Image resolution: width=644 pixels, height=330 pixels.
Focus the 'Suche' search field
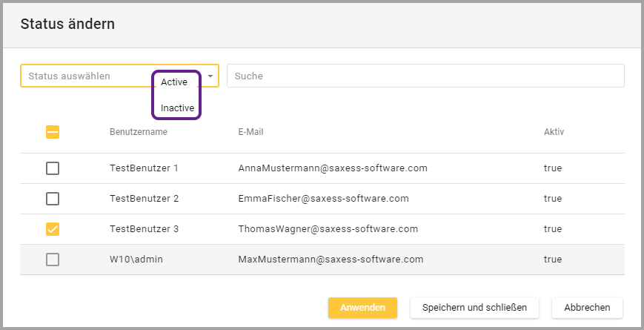click(x=425, y=76)
